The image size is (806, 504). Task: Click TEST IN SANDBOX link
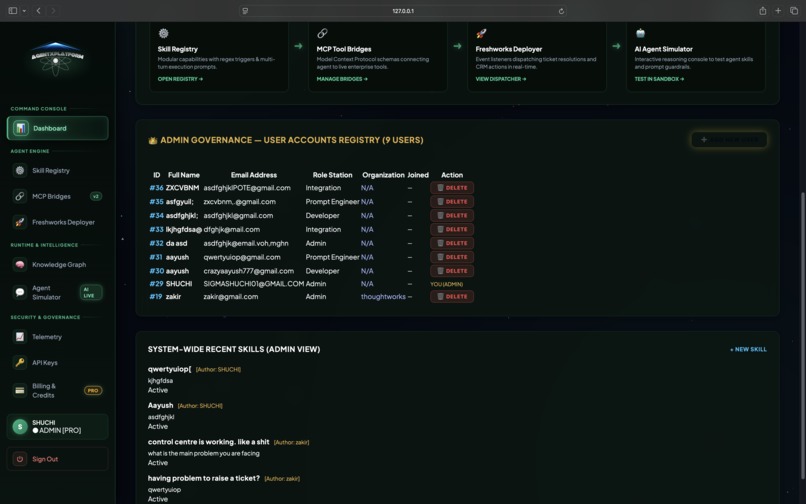tap(659, 79)
